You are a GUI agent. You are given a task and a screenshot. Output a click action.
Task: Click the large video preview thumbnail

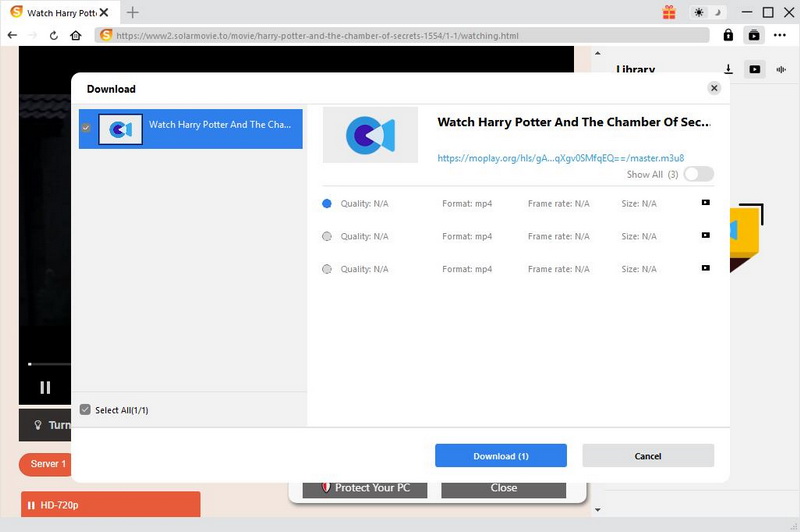(x=370, y=135)
